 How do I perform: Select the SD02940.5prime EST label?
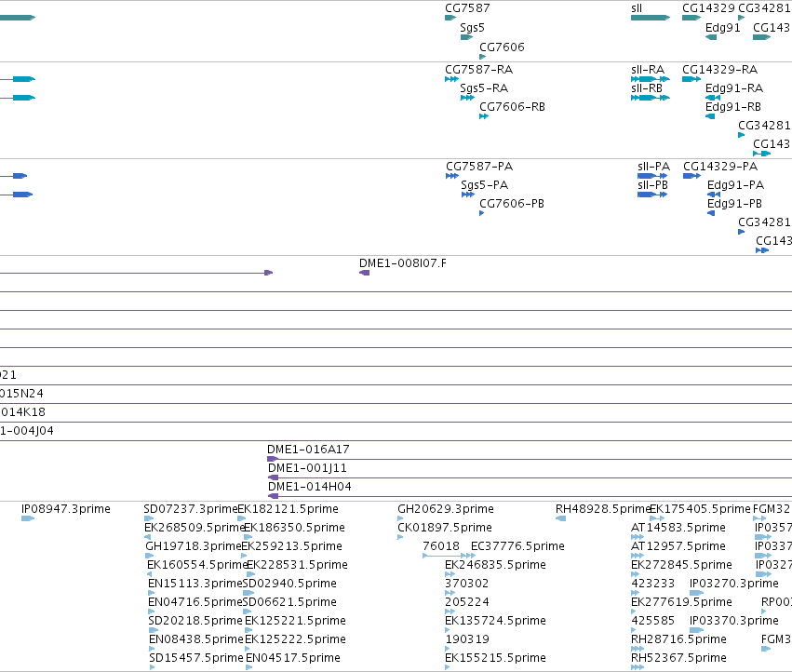coord(290,584)
